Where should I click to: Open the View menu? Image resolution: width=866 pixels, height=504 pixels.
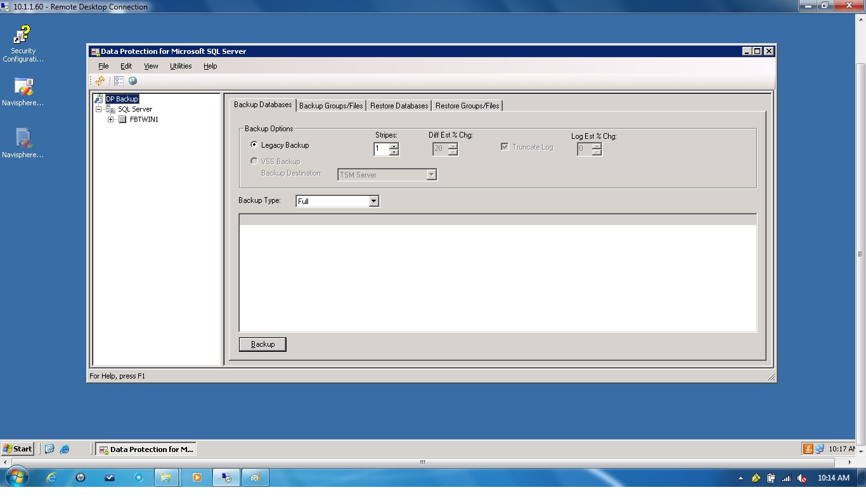click(x=151, y=66)
